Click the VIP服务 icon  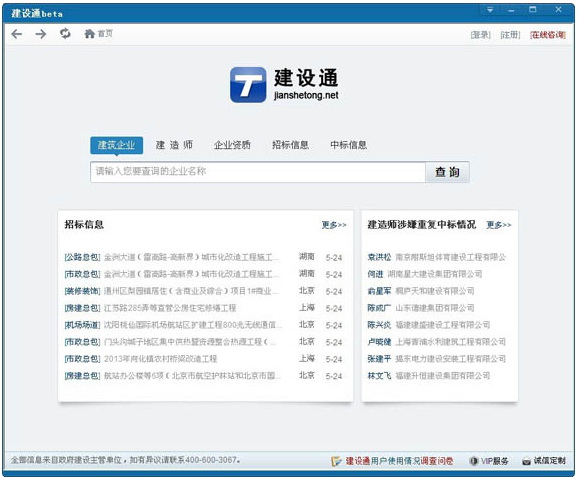[474, 461]
